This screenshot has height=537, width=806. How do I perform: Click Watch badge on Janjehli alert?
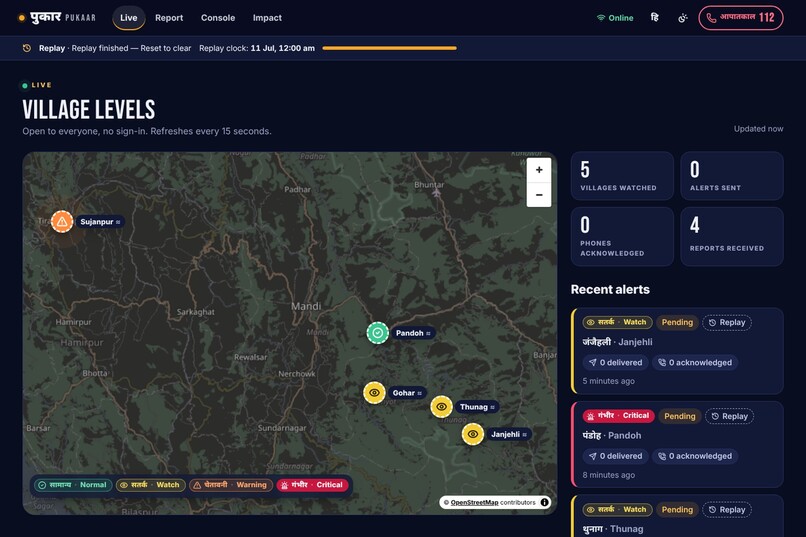tap(617, 322)
